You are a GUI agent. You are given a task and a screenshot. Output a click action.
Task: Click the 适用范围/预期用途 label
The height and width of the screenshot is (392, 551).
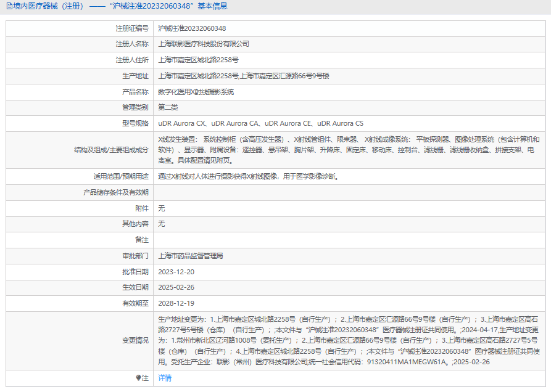121,176
